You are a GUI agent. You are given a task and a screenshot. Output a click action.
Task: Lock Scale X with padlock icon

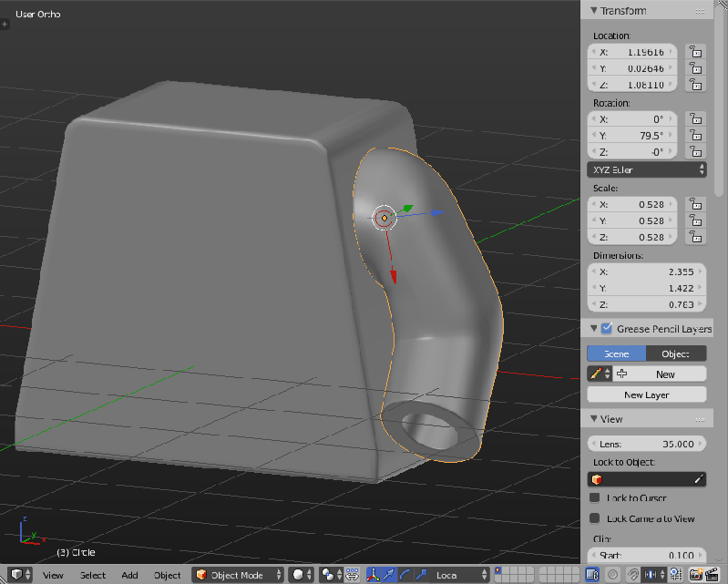pos(695,204)
